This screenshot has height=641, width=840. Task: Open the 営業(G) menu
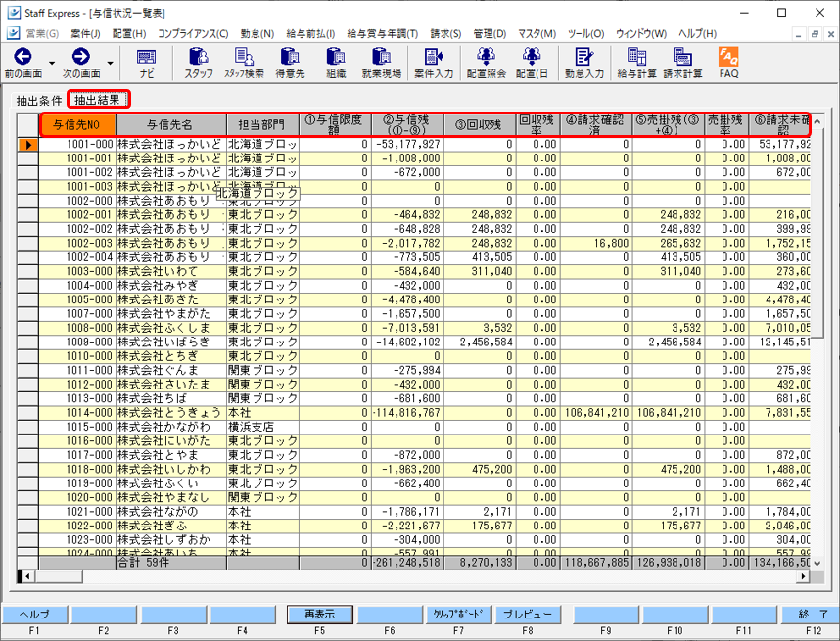click(42, 33)
